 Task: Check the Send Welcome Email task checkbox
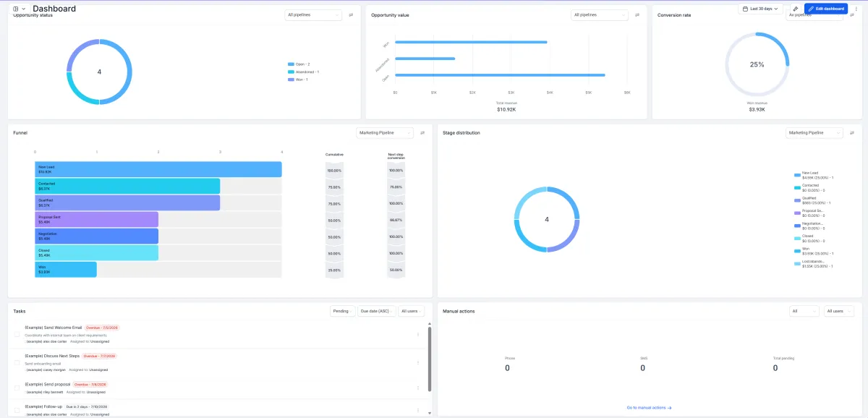17,334
